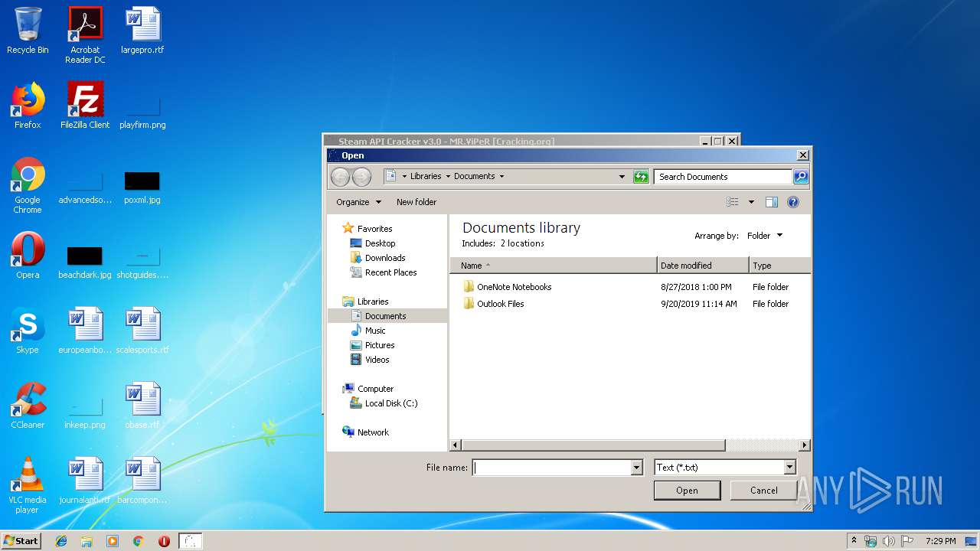980x551 pixels.
Task: Expand the address bar history dropdown
Action: click(x=622, y=177)
